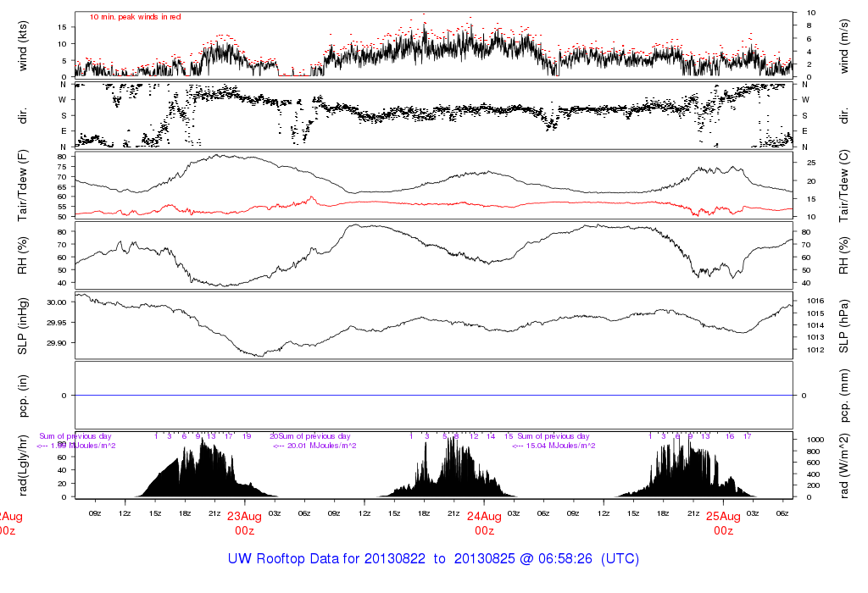
Task: Select the 'wind (kts)' axis label
Action: [23, 46]
